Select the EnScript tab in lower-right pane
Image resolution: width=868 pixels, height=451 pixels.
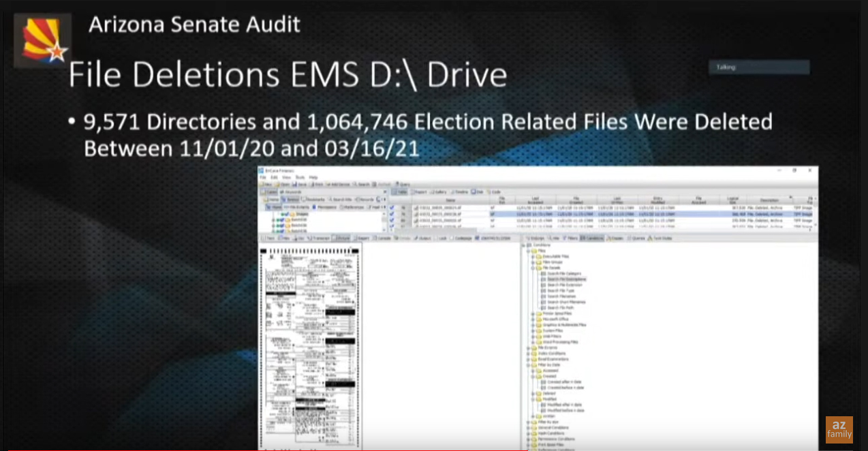point(535,238)
